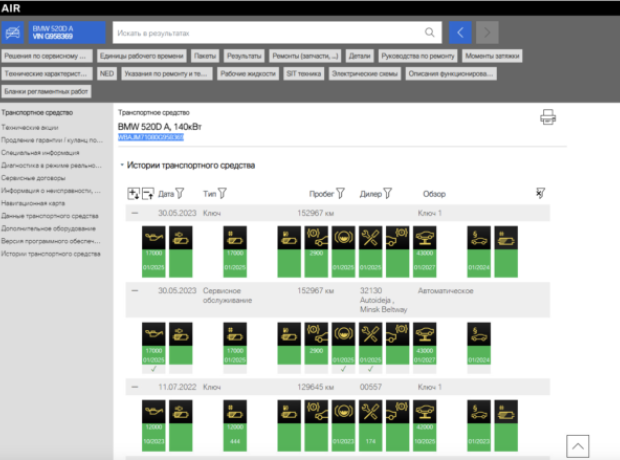Viewport: 620px width, 460px height.
Task: Open the Пробег column filter
Action: pos(340,193)
